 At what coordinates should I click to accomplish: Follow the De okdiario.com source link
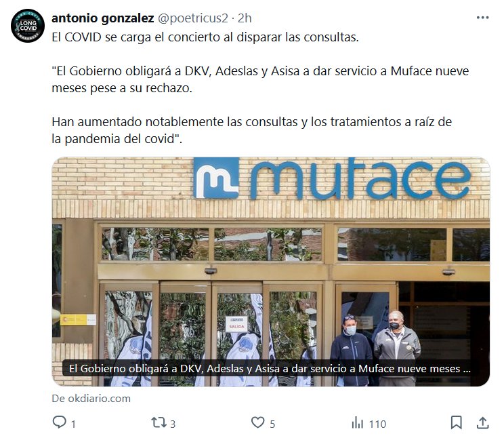point(91,399)
